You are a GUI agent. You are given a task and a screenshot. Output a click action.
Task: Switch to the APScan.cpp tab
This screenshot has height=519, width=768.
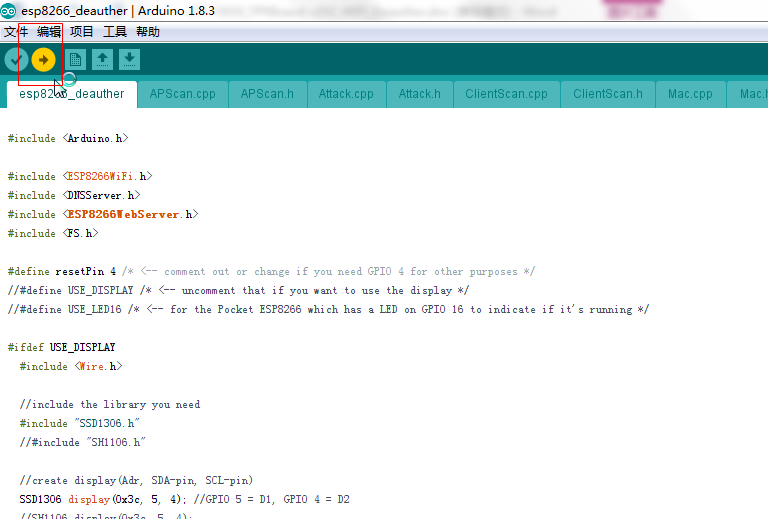click(x=182, y=94)
